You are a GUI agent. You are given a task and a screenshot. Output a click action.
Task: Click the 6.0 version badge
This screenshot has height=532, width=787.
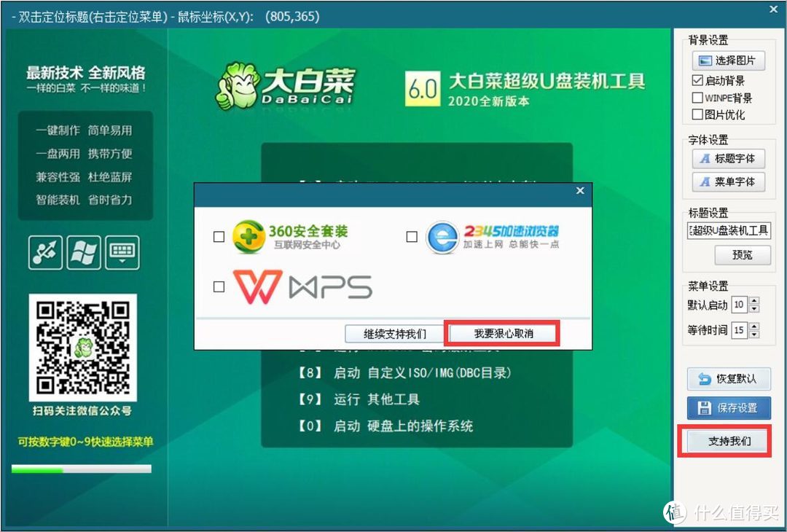click(x=423, y=88)
